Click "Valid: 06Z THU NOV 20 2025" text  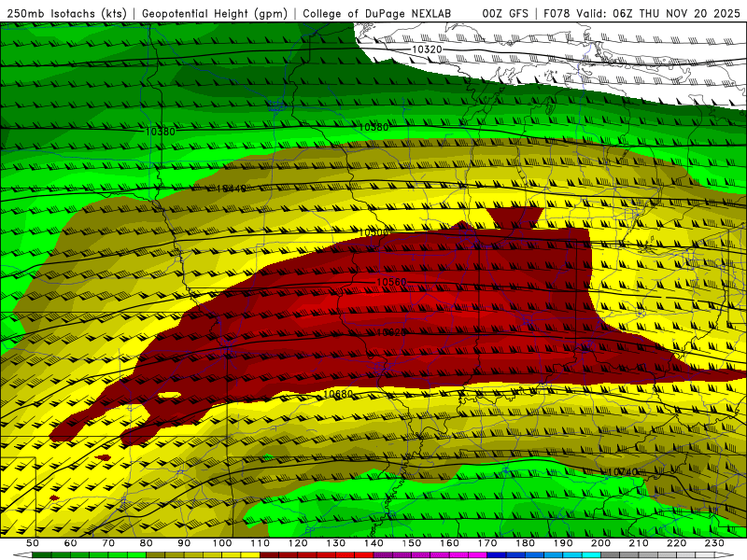[658, 13]
